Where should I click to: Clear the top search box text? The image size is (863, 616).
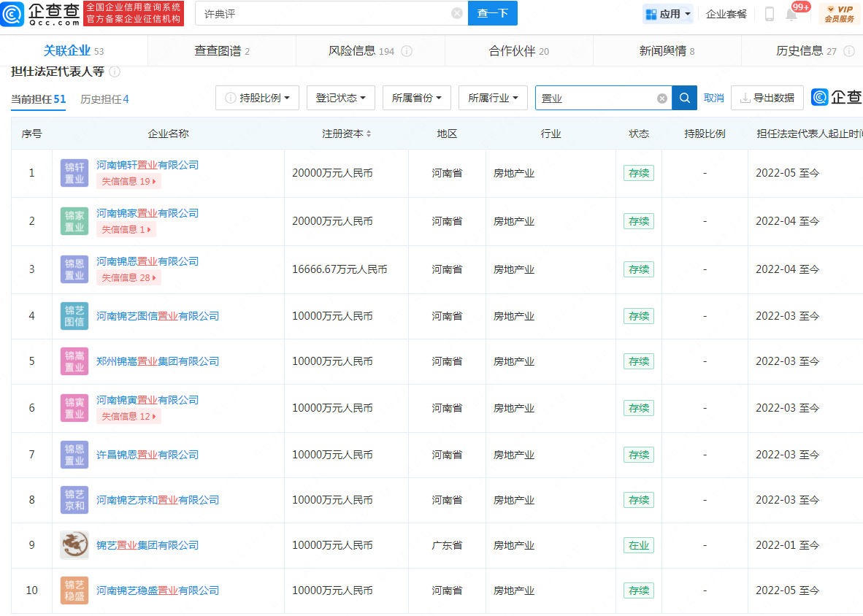457,13
